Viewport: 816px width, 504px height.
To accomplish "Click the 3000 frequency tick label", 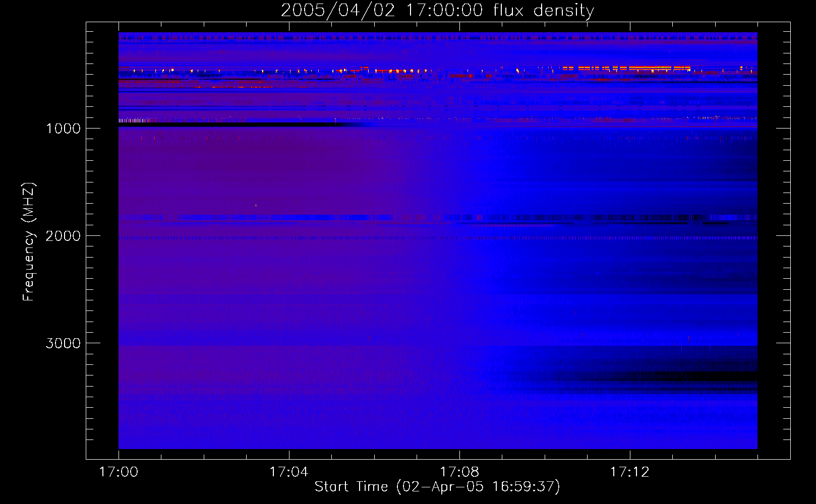I will point(63,343).
